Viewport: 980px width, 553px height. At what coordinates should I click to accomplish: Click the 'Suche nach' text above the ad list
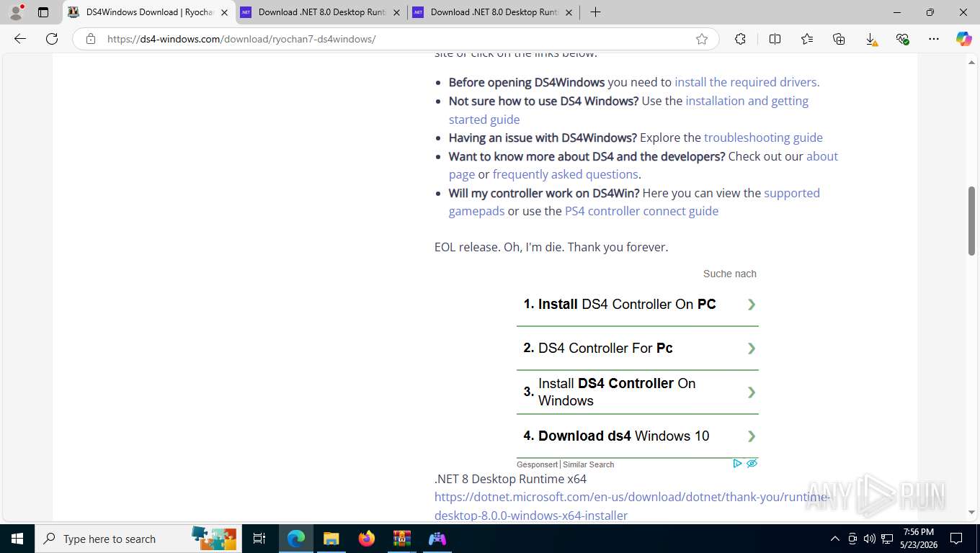tap(730, 274)
